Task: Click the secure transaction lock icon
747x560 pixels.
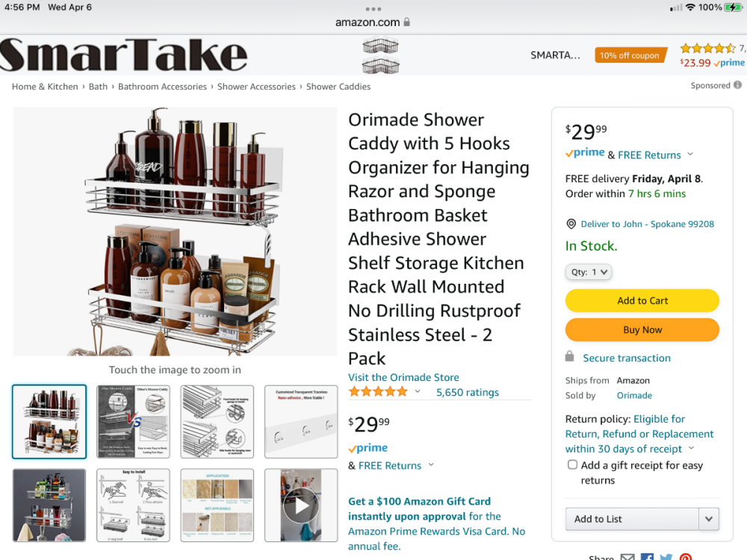Action: (x=569, y=356)
